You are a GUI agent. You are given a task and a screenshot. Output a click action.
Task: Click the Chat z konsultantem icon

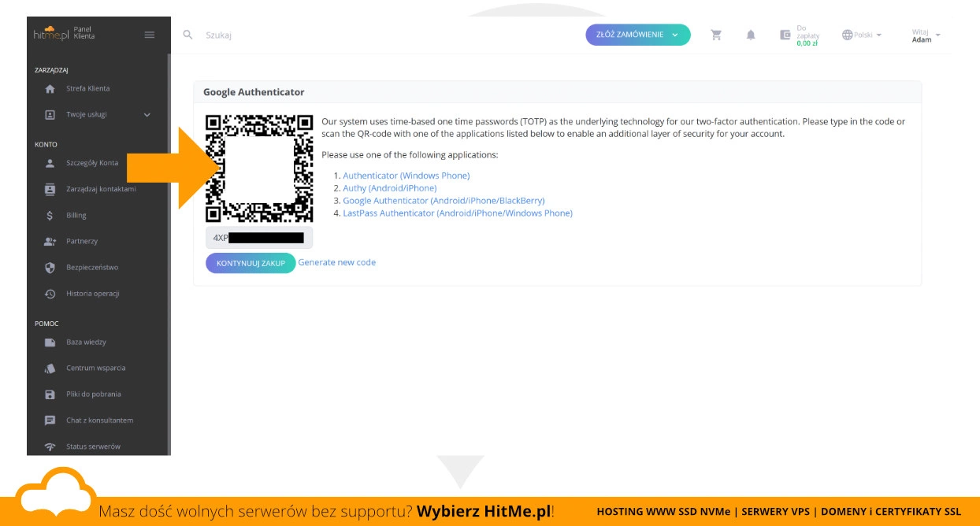(x=50, y=420)
